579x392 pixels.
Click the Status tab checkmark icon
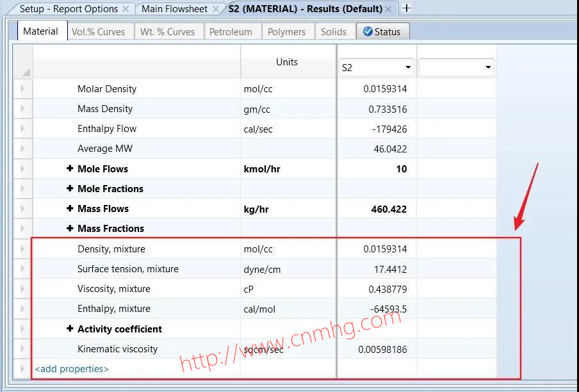click(x=368, y=31)
